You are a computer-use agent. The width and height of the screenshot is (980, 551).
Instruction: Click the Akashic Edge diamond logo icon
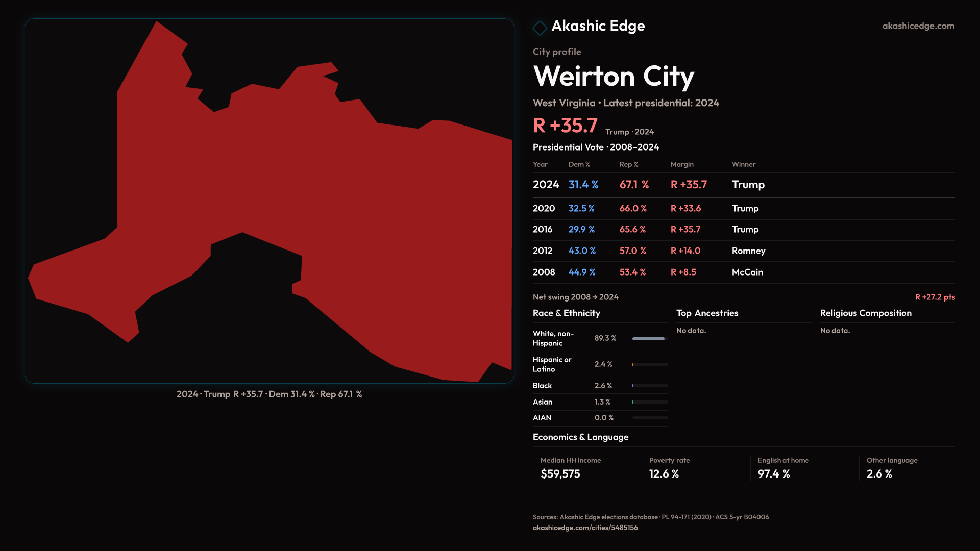pyautogui.click(x=540, y=28)
